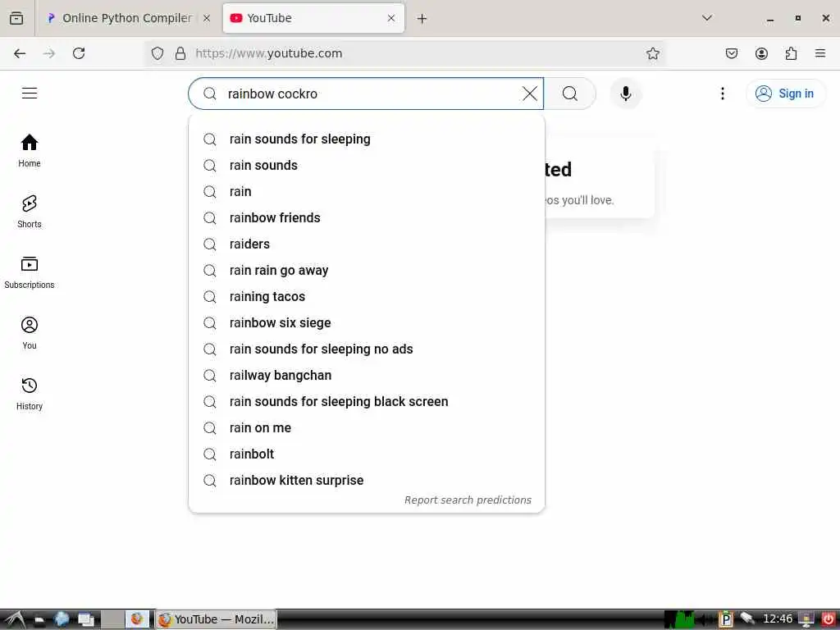Screen dimensions: 840x630
Task: Select railway bangchan suggestion
Action: click(x=367, y=376)
